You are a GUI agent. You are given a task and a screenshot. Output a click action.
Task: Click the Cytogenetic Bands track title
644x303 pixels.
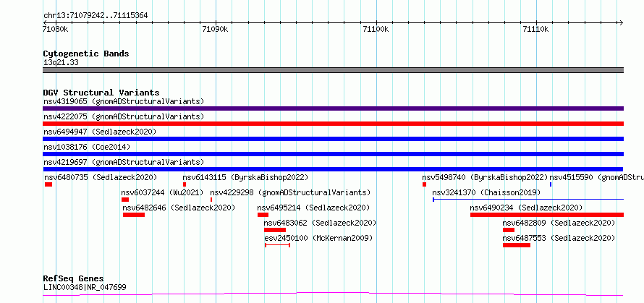click(86, 54)
